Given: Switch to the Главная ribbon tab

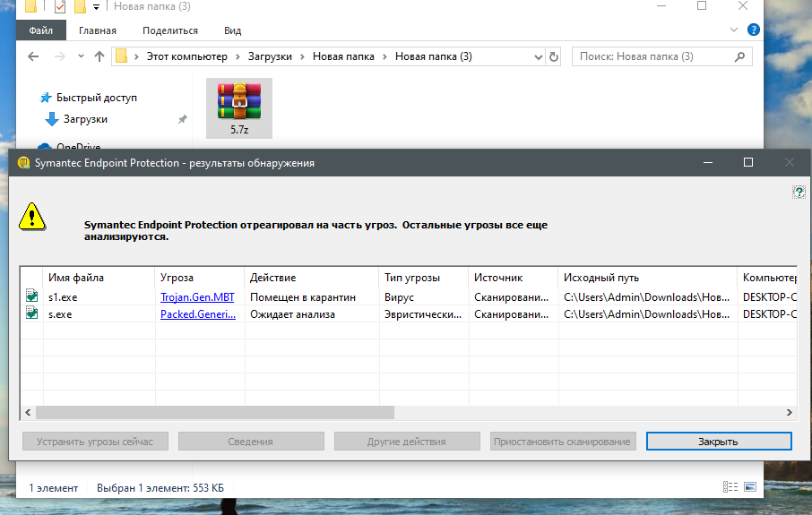Looking at the screenshot, I should click(98, 30).
